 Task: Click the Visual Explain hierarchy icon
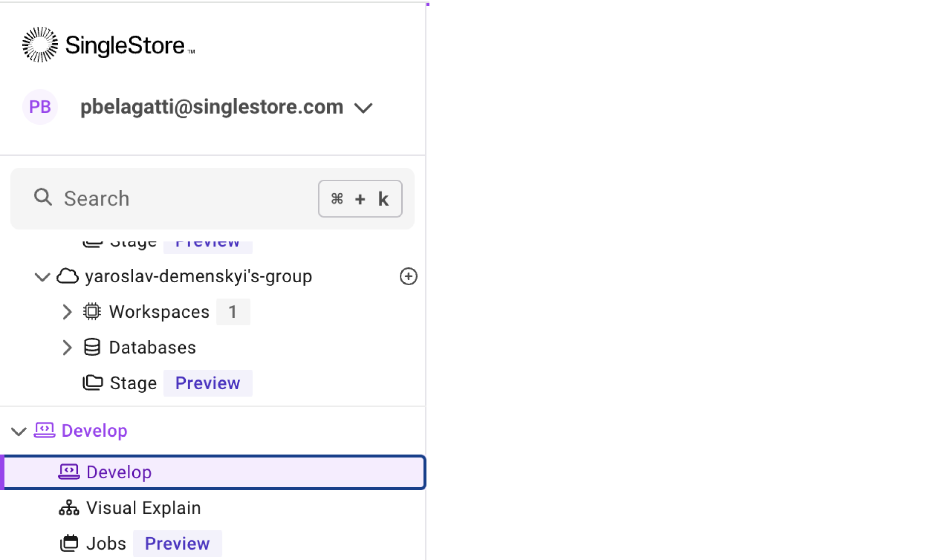tap(69, 508)
